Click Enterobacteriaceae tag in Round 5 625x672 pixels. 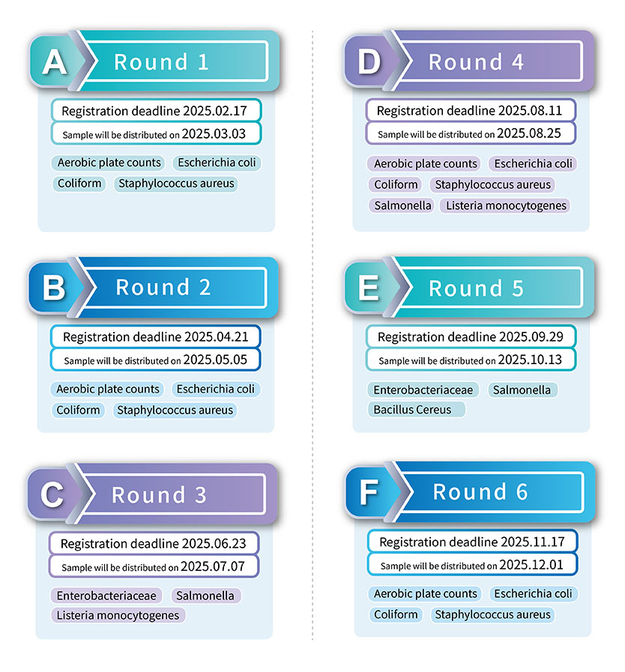click(423, 390)
